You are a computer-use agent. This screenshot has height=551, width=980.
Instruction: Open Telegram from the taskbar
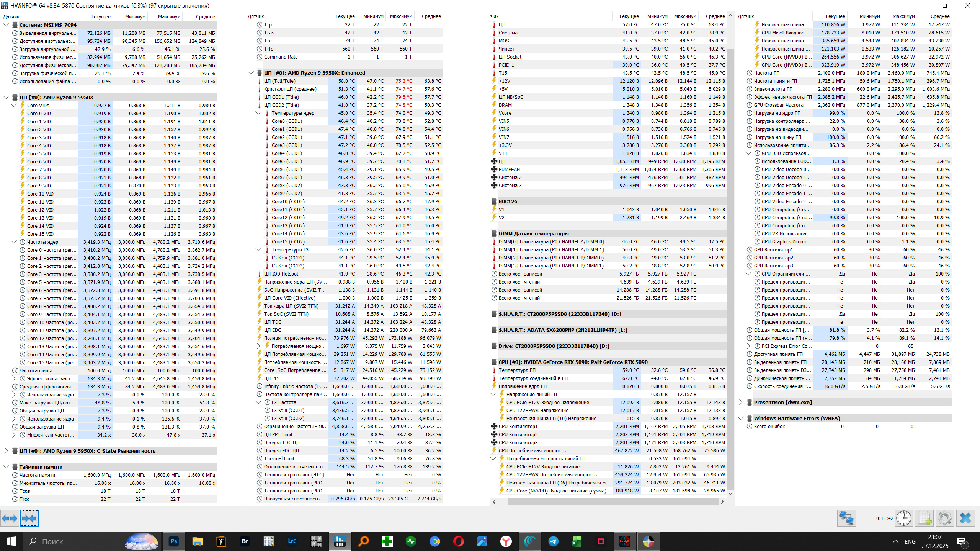553,541
